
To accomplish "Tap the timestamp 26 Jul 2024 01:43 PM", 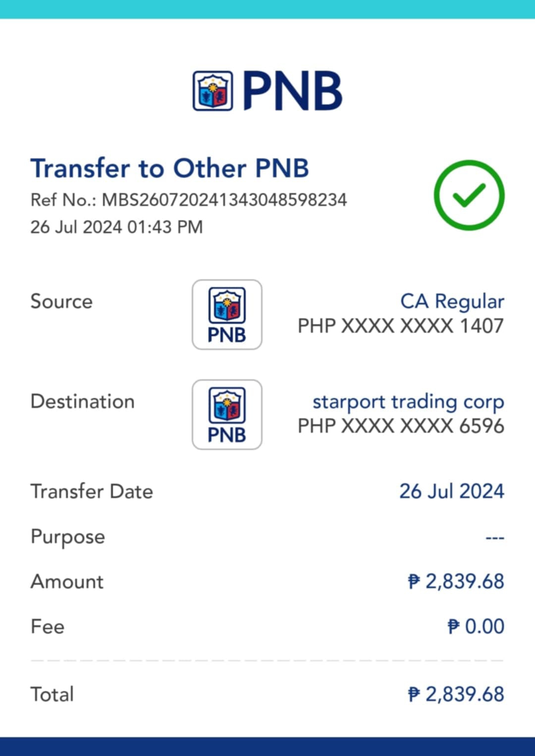I will 116,227.
